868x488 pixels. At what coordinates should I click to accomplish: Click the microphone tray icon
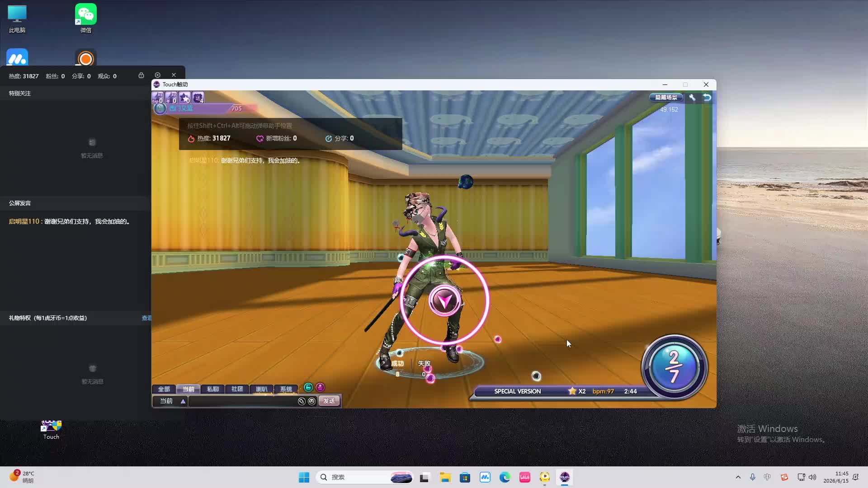point(753,477)
